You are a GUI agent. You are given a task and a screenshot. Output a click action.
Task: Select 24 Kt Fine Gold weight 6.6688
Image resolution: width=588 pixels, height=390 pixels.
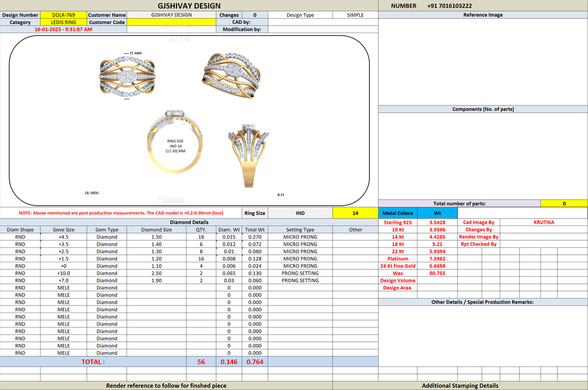437,266
